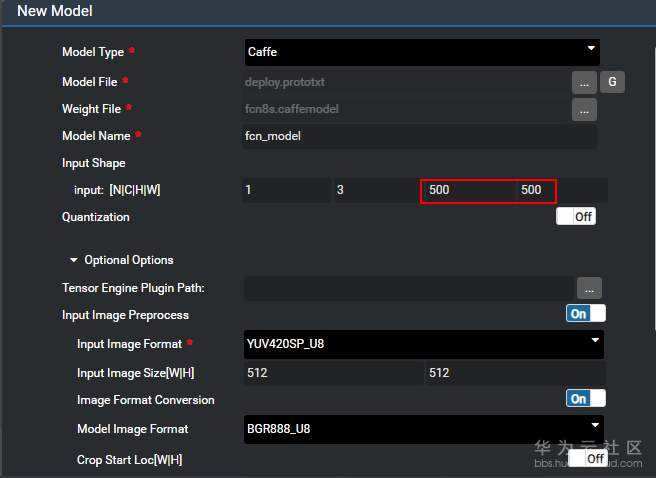This screenshot has height=478, width=656.
Task: Edit the C channel input field
Action: click(x=375, y=190)
